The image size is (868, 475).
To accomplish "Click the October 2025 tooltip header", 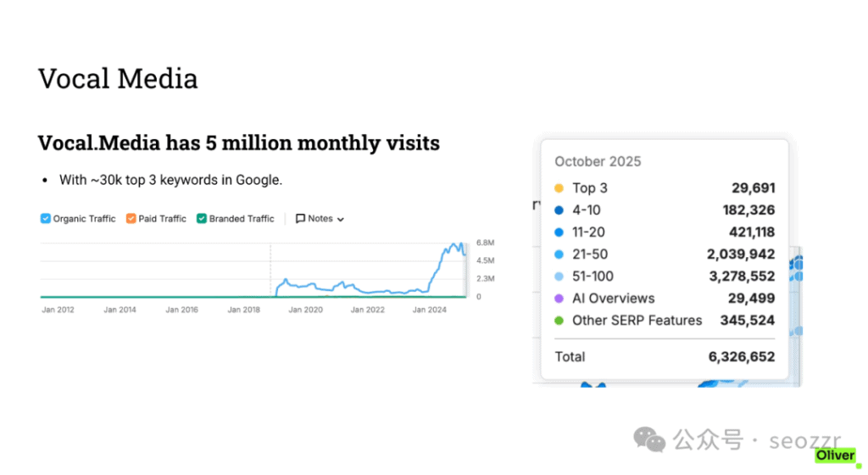I will click(598, 161).
